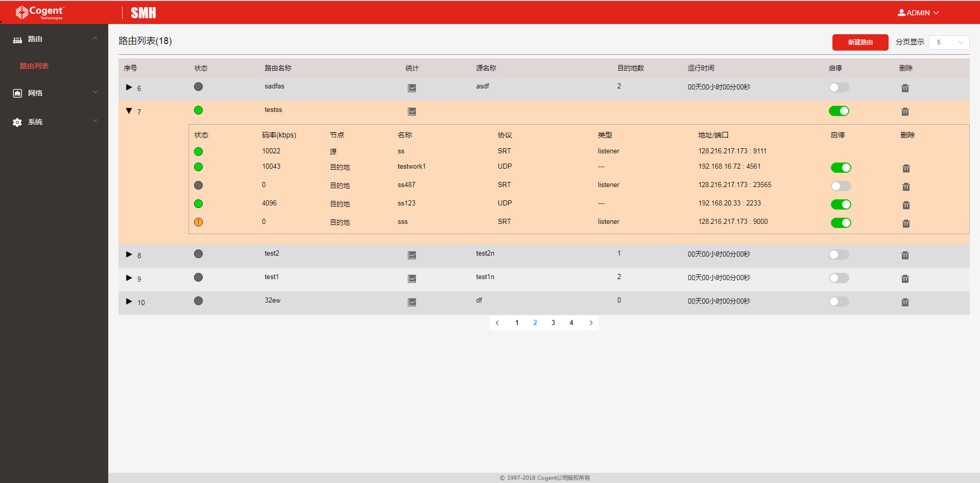Go to pagination page 2
This screenshot has height=483, width=980.
click(535, 323)
